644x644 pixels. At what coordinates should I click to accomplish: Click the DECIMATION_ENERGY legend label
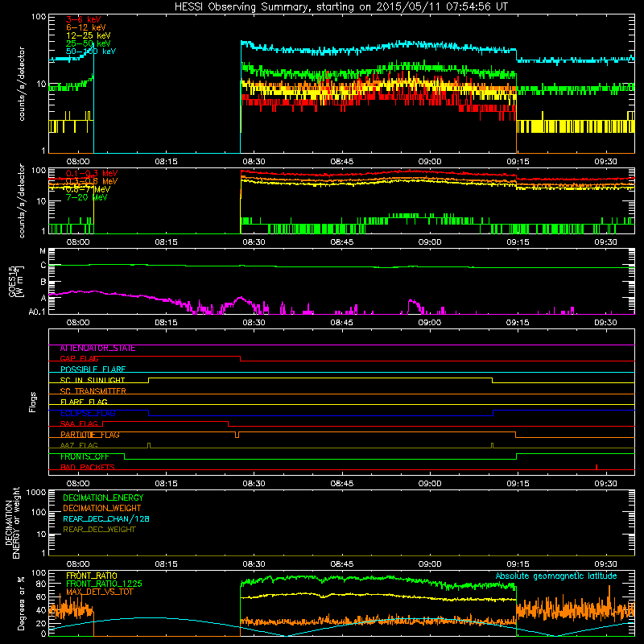click(103, 497)
